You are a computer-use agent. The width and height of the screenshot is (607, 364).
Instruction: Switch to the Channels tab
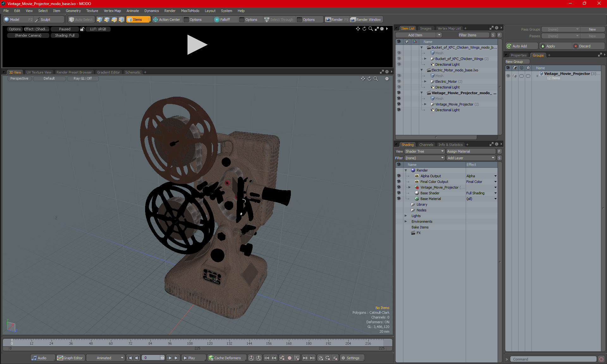(426, 145)
